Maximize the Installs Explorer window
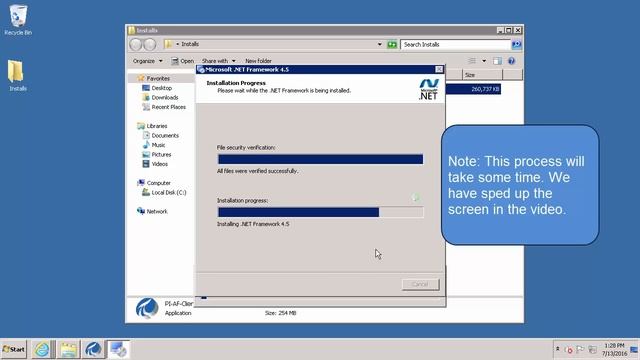640x360 pixels. (509, 30)
